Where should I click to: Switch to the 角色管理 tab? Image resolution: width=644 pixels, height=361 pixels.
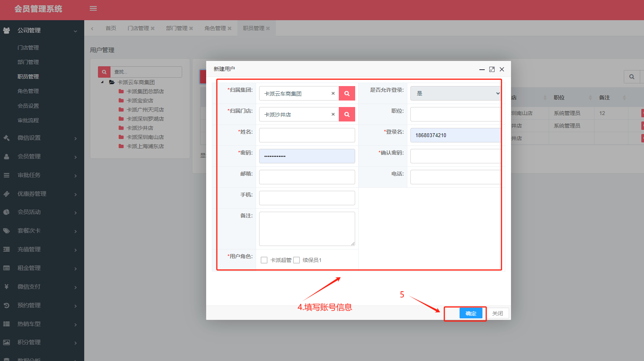tap(215, 29)
